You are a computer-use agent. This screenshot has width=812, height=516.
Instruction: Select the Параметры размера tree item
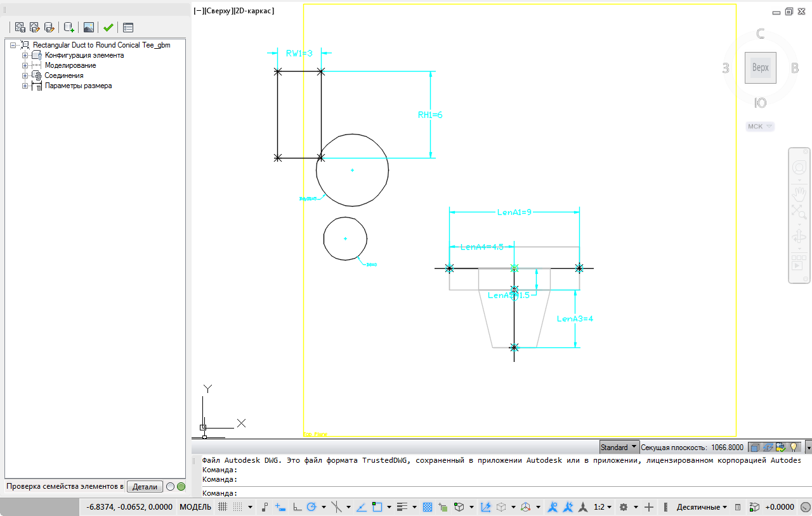(79, 86)
